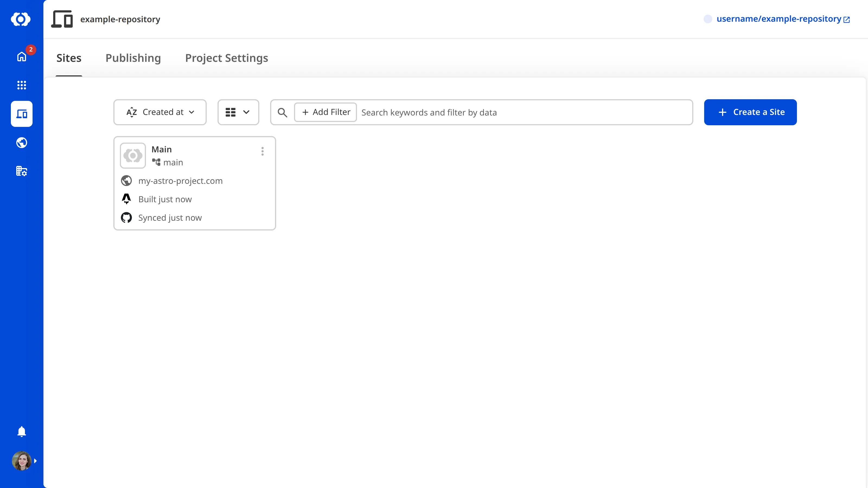Click the search magnifier icon
This screenshot has height=488, width=868.
282,112
